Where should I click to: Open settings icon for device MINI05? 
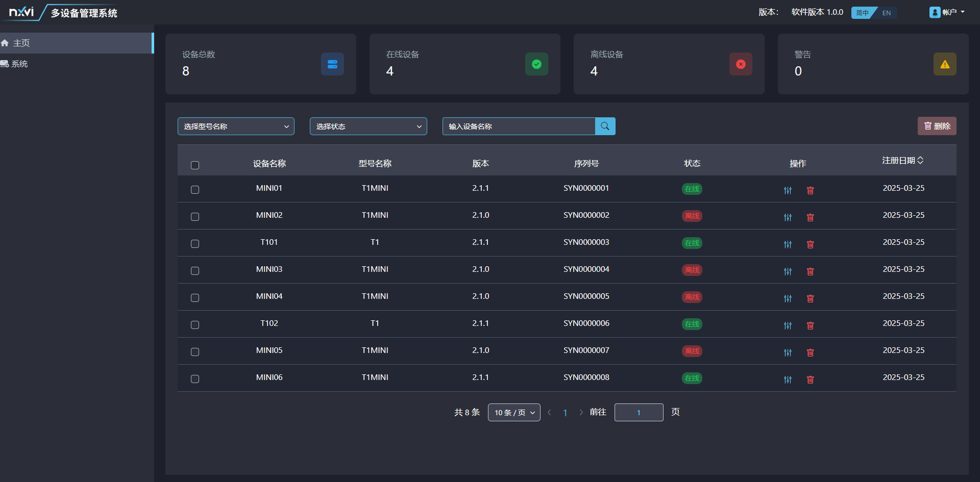click(788, 352)
